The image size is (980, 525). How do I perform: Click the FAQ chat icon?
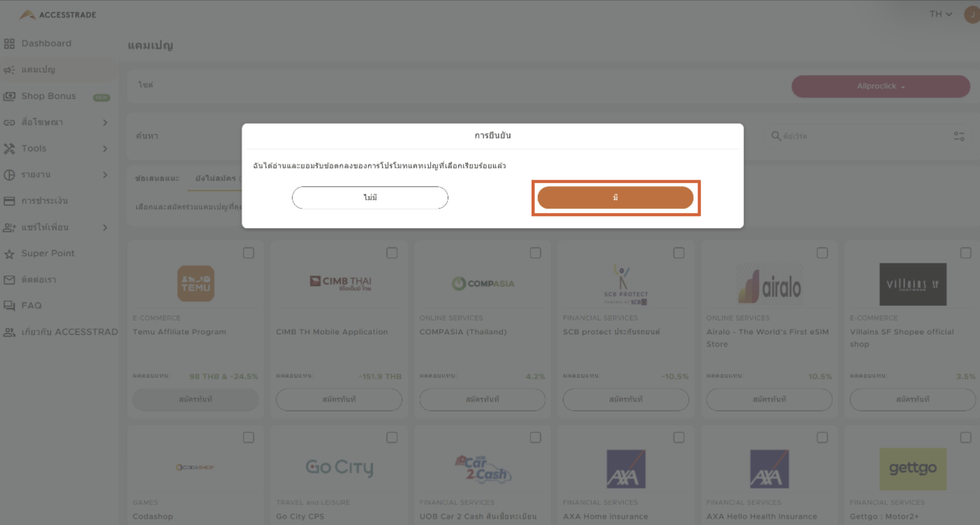click(x=9, y=306)
